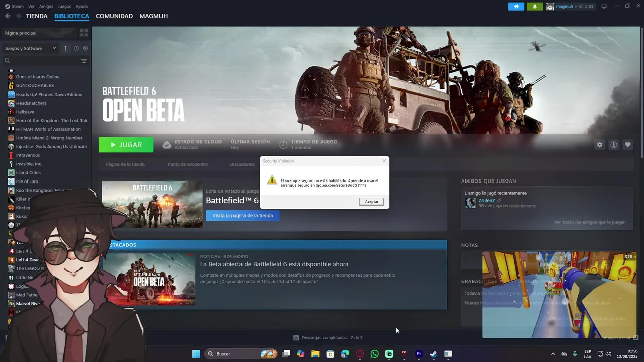
Task: Open the Ver menu
Action: click(31, 6)
